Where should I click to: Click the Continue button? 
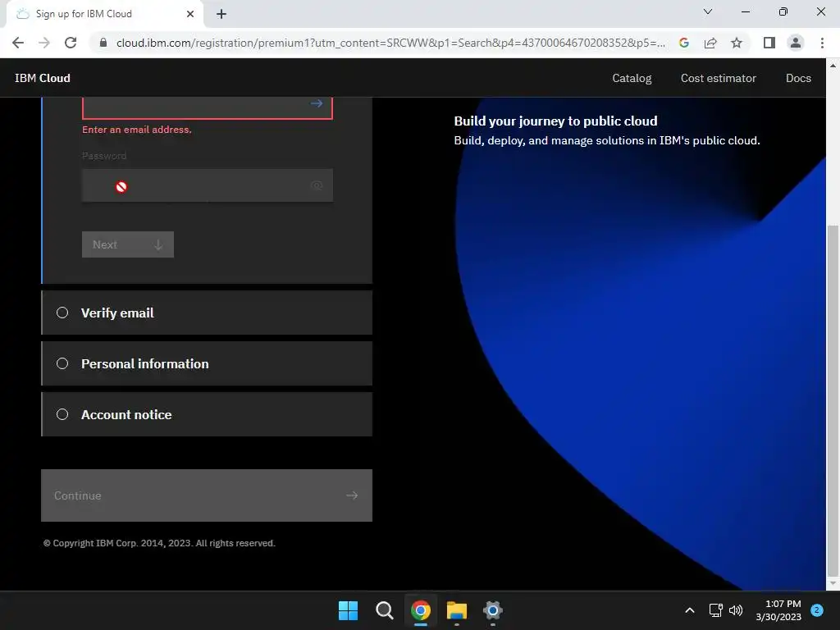click(x=207, y=495)
